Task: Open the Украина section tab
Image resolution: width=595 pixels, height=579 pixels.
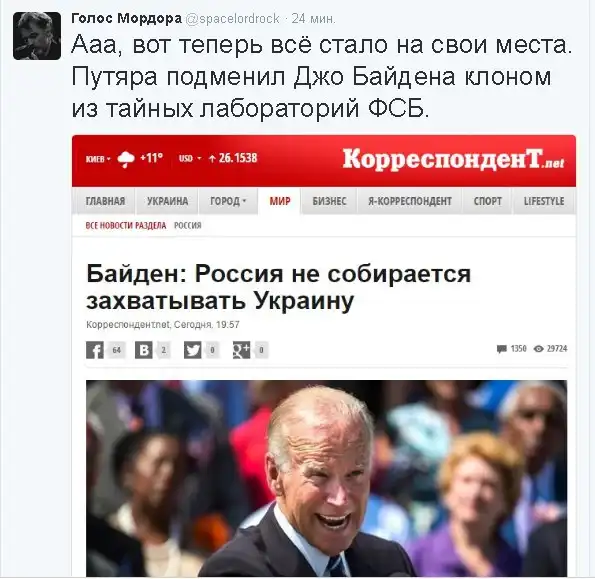Action: [167, 201]
